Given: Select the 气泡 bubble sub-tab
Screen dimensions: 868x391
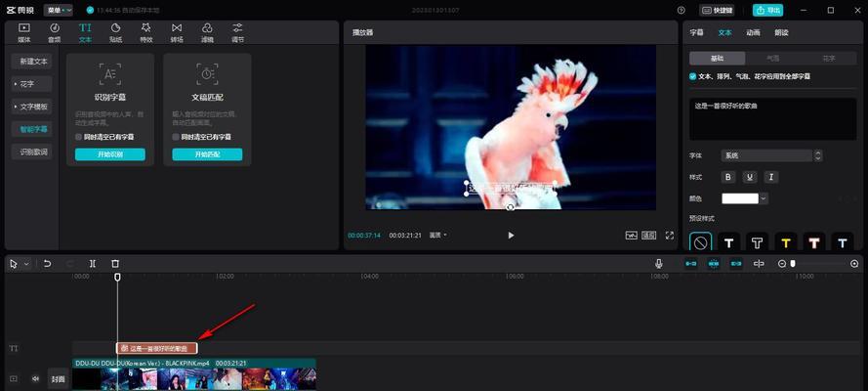Looking at the screenshot, I should coord(772,58).
